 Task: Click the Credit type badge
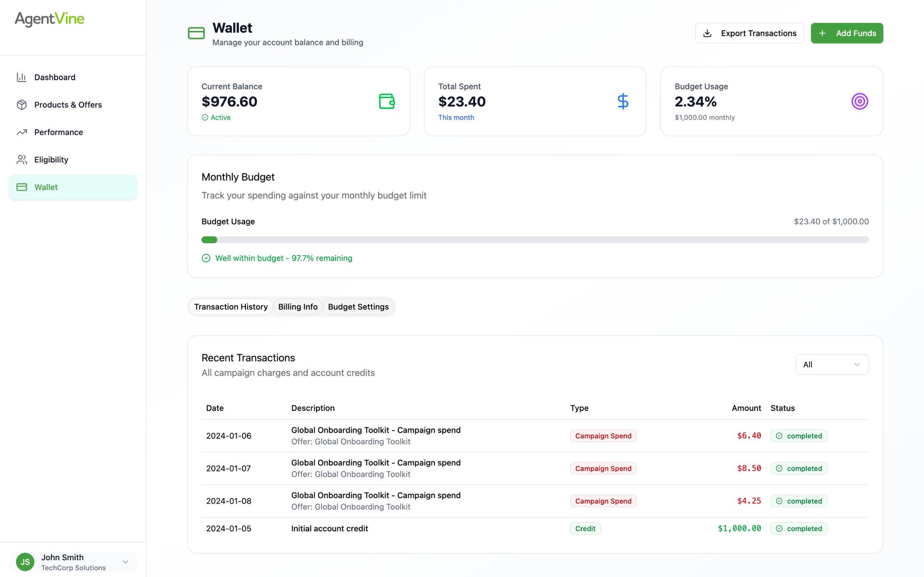(x=585, y=528)
